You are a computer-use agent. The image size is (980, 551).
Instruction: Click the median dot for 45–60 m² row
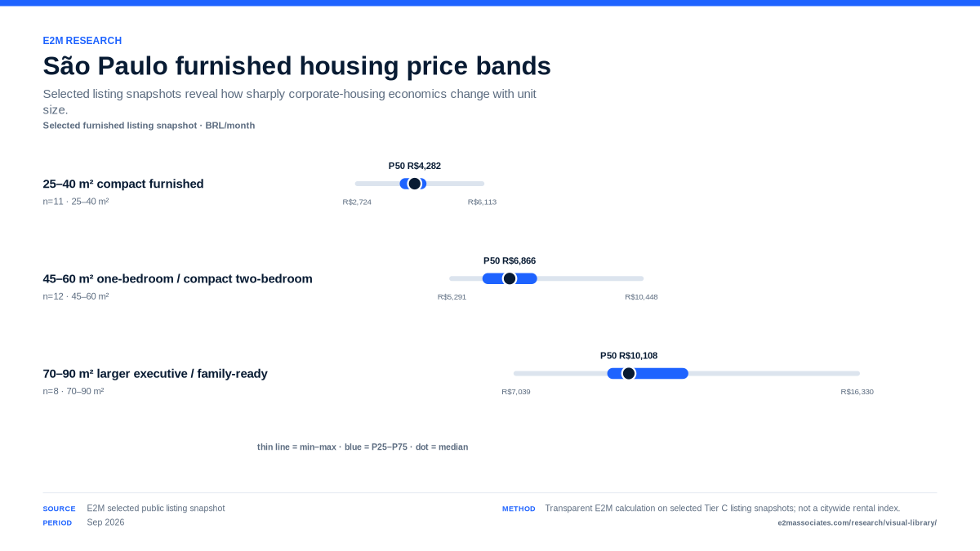pyautogui.click(x=510, y=278)
